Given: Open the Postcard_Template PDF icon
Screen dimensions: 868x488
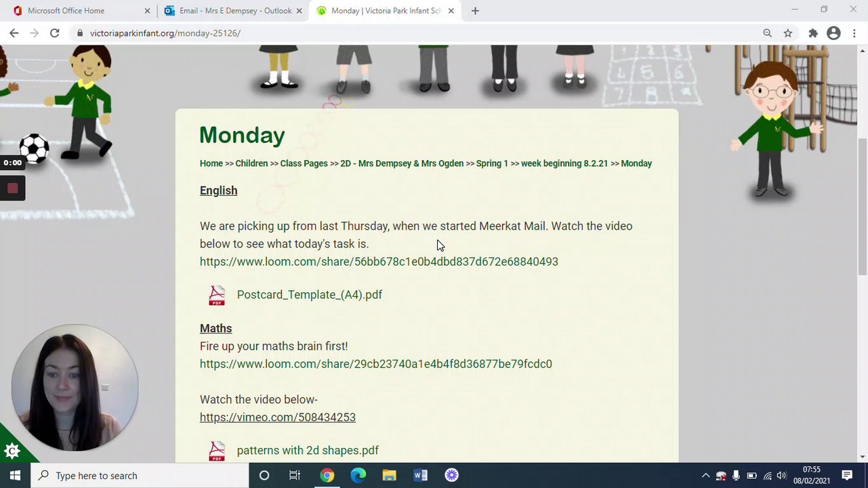Looking at the screenshot, I should [x=217, y=295].
